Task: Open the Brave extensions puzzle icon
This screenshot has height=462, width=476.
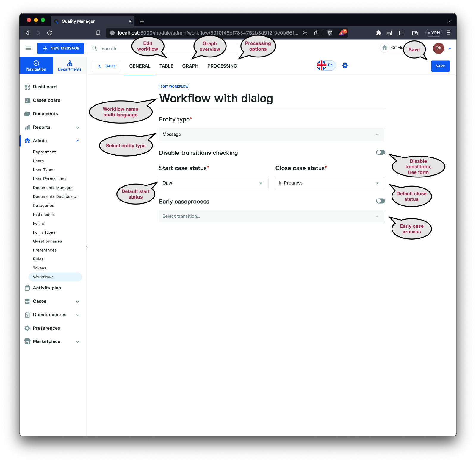Action: click(x=378, y=33)
